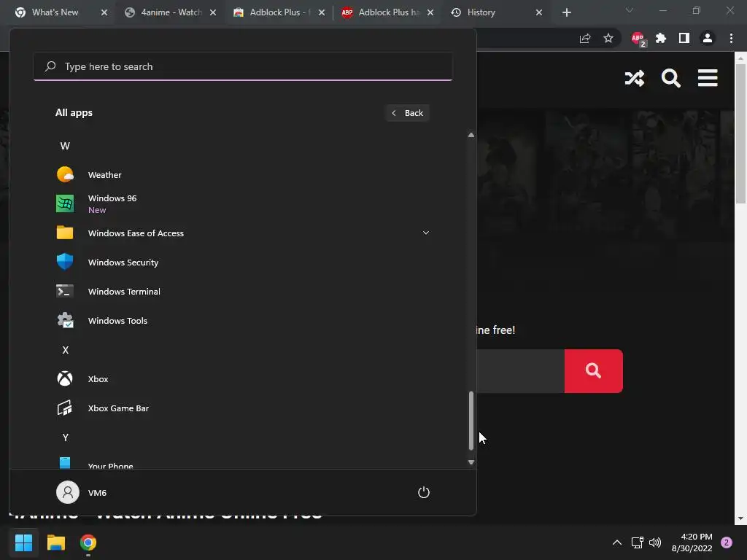The image size is (747, 560).
Task: Click the browser page vertical scrollbar
Action: 740,133
